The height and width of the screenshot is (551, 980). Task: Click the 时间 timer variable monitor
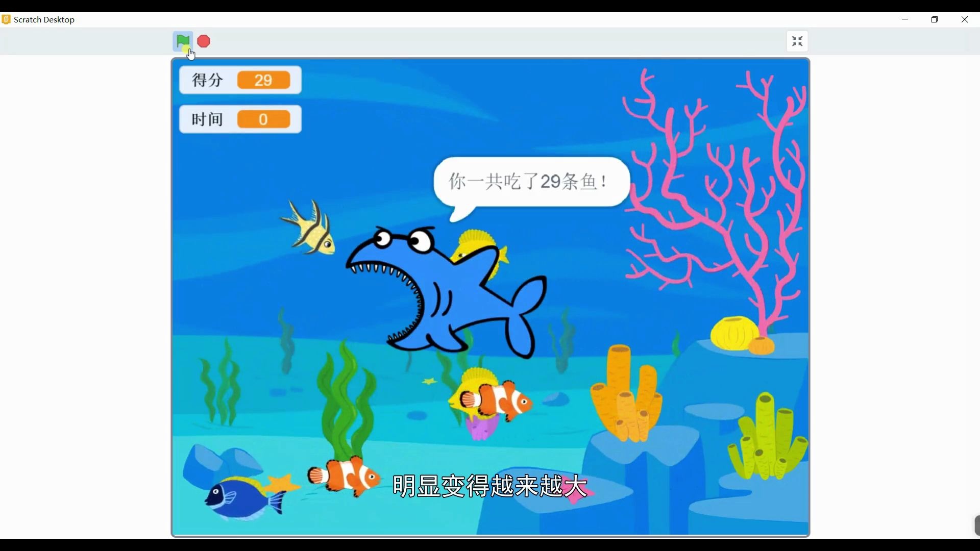(206, 119)
